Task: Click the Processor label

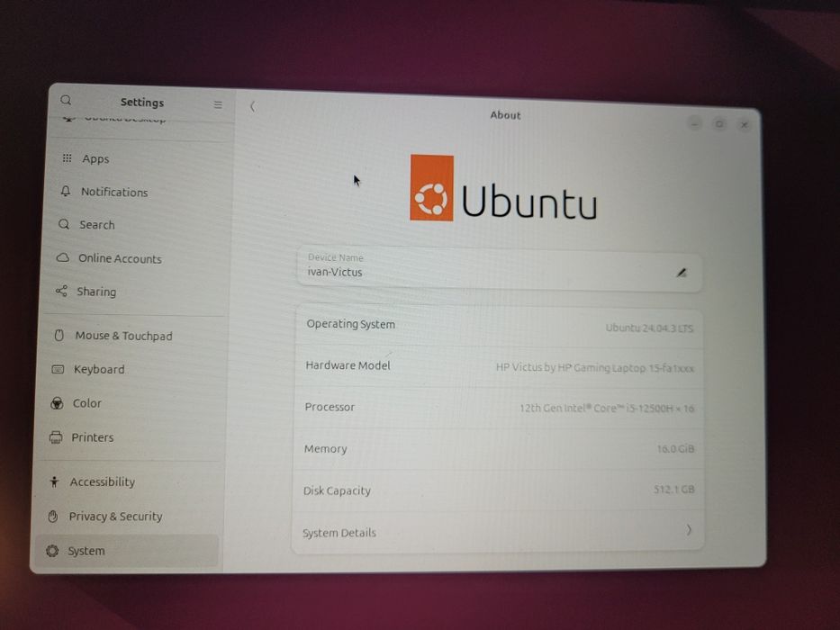Action: [330, 407]
